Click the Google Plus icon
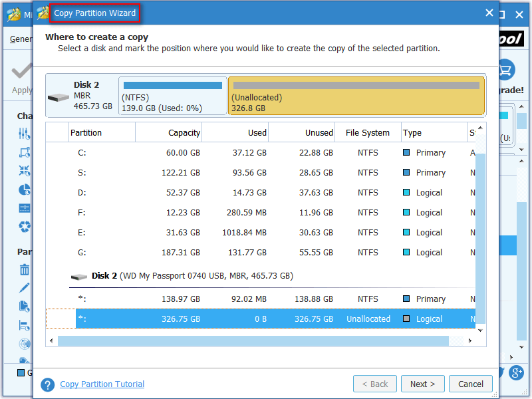 (516, 373)
